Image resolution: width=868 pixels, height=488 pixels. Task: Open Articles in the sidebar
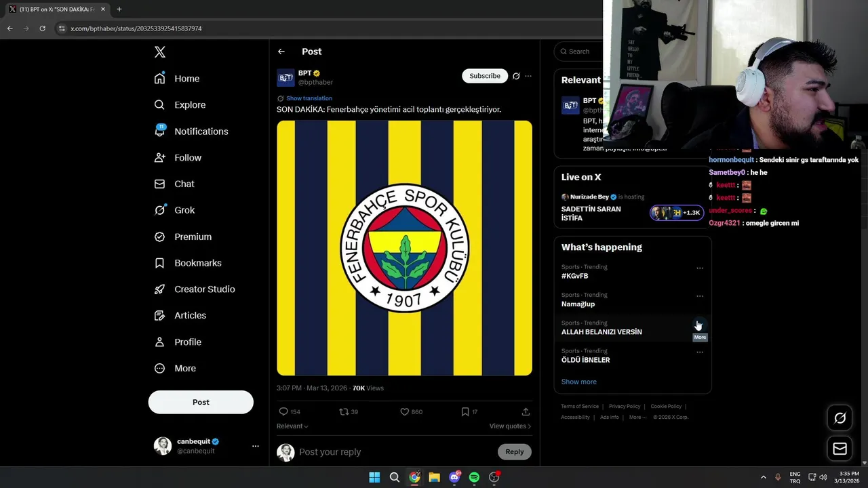(180, 315)
